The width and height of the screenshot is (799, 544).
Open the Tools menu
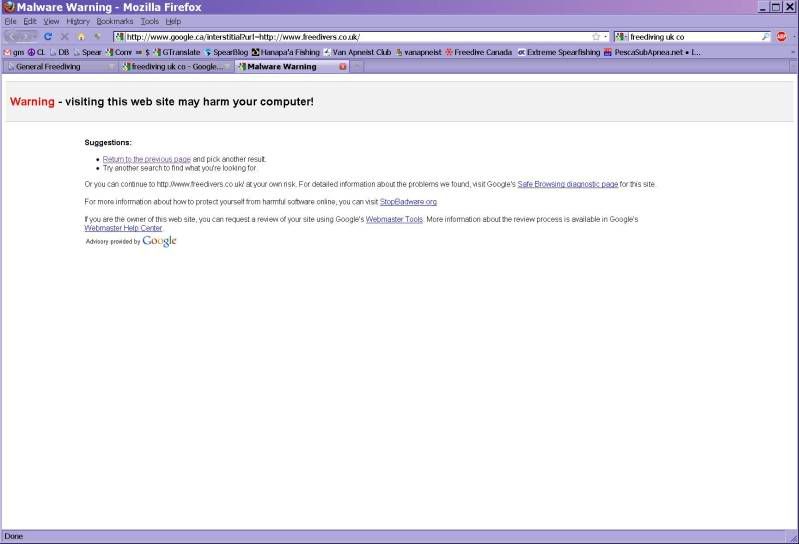[149, 21]
